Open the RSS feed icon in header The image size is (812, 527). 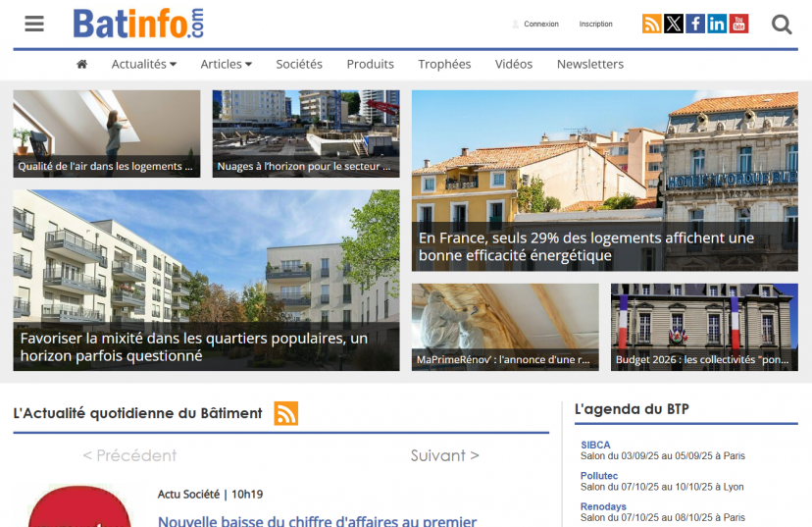point(651,24)
